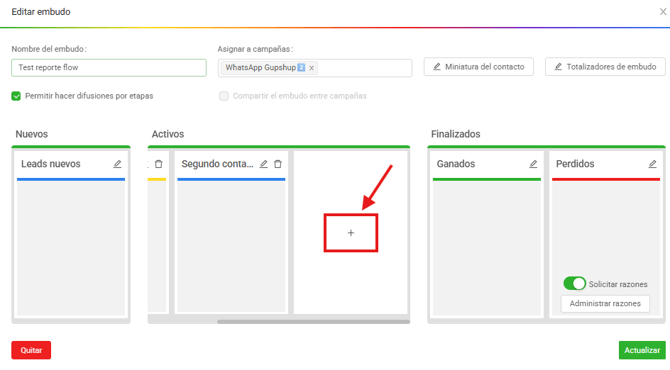Click the green Actualizar button
Screen dimensions: 670x370
[642, 350]
